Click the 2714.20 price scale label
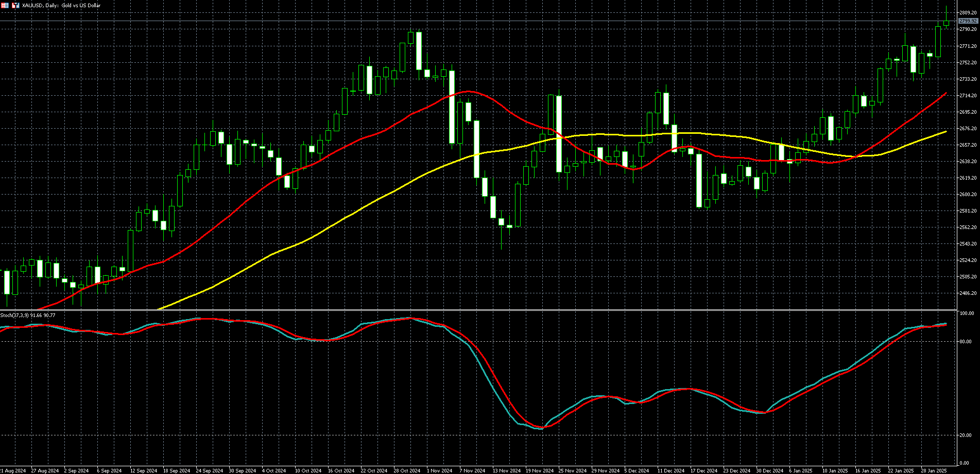980x474 pixels. click(x=968, y=96)
